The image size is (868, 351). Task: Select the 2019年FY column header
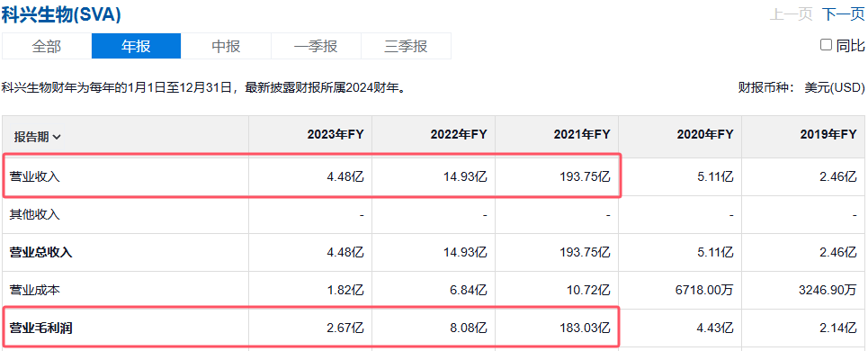828,134
